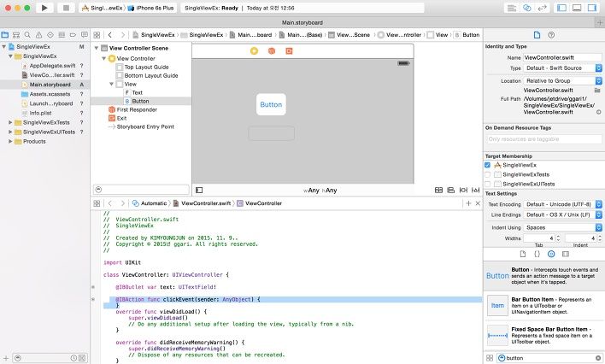
Task: Add a new assistant editor pane
Action: pos(468,203)
